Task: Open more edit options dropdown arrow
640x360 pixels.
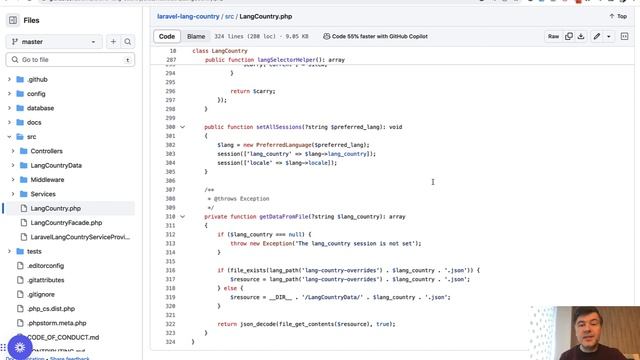Action: (609, 36)
